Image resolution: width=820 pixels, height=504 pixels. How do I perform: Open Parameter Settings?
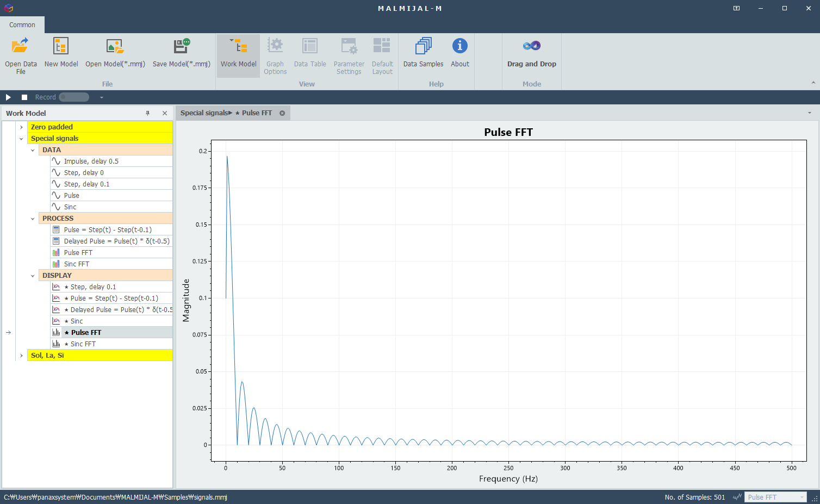tap(349, 55)
